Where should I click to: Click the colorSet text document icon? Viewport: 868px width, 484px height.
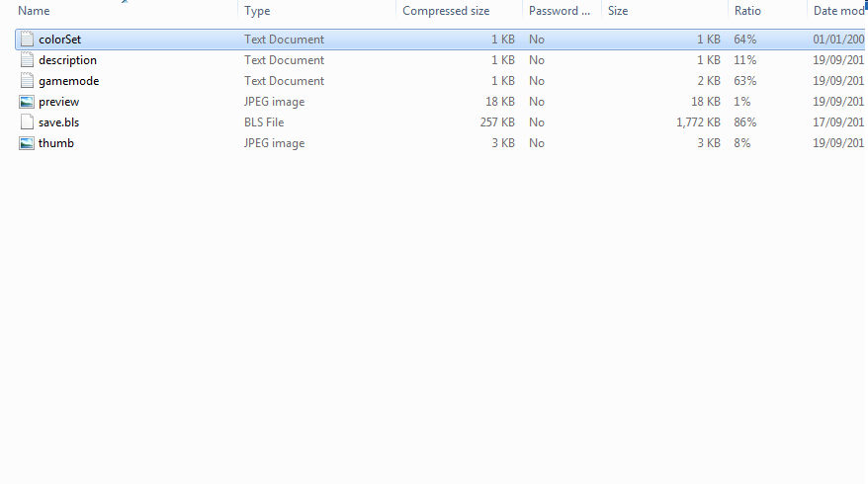(x=27, y=40)
